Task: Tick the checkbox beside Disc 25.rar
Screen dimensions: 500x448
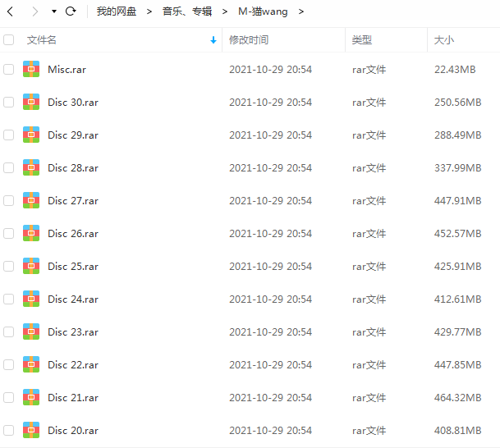Action: tap(9, 267)
